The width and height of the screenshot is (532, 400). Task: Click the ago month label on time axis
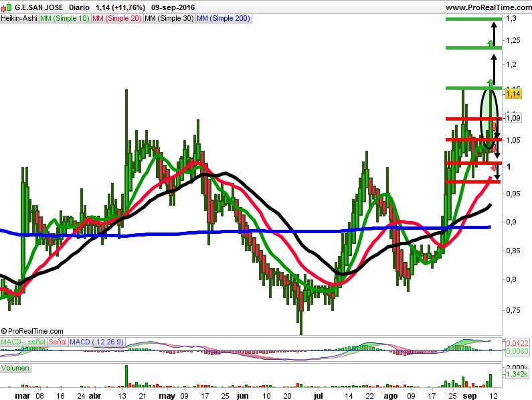[391, 395]
